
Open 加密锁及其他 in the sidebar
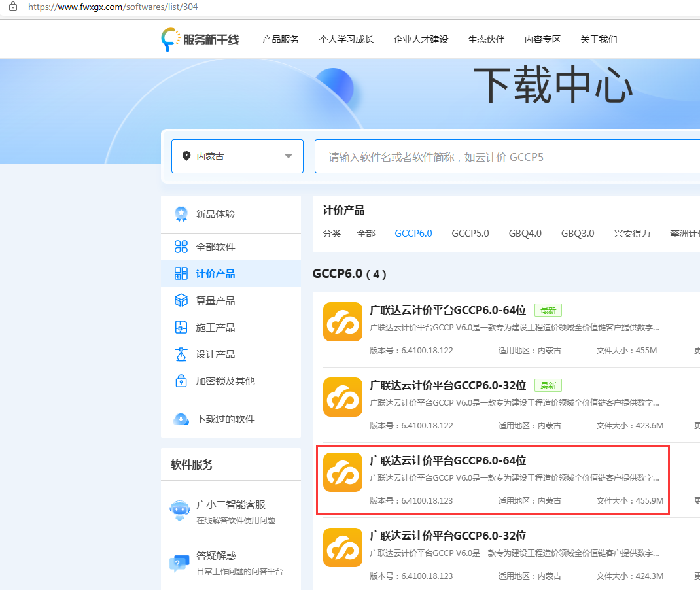click(231, 381)
